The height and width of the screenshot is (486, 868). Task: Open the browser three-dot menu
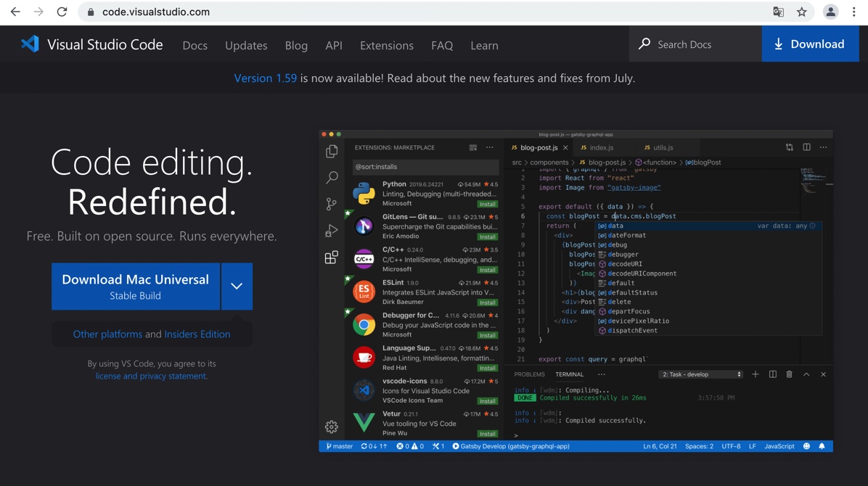854,12
